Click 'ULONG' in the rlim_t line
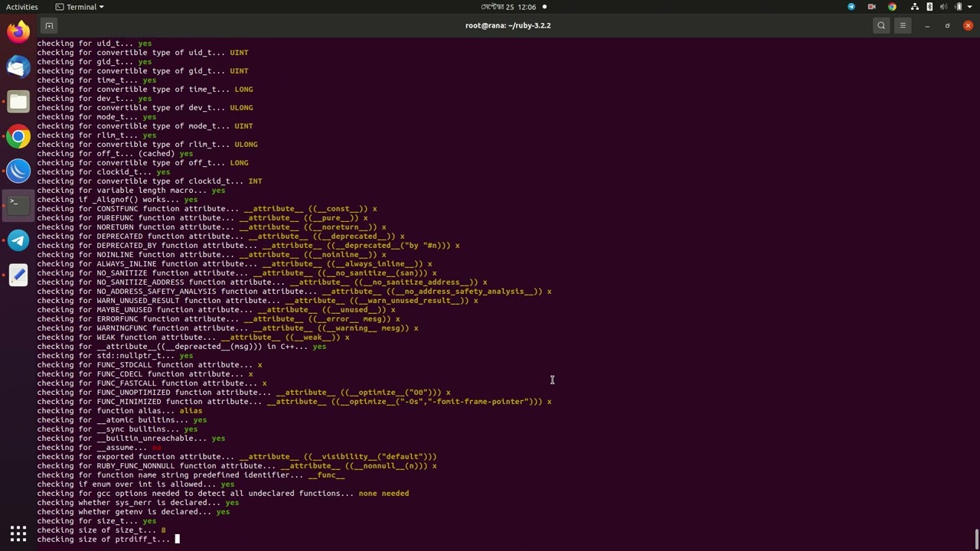The height and width of the screenshot is (551, 980). [x=246, y=145]
